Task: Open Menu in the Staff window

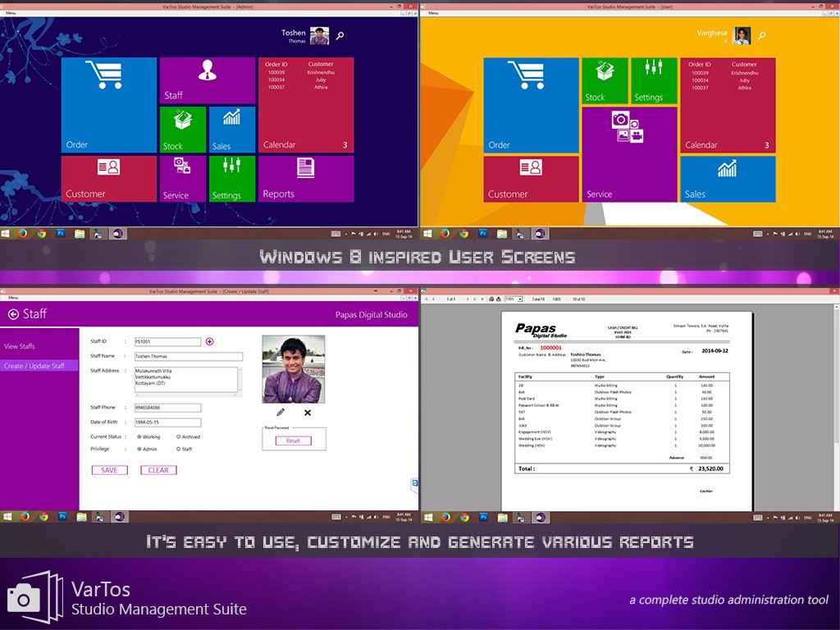Action: (13, 297)
